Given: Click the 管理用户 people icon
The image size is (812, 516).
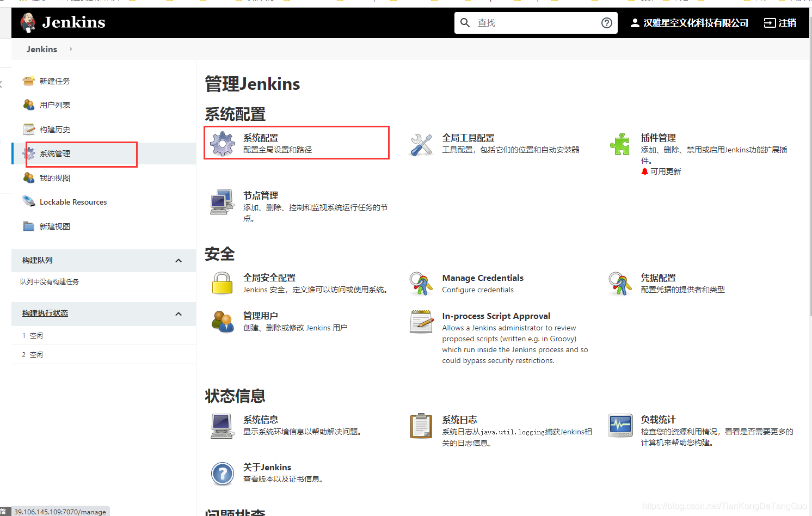Looking at the screenshot, I should coord(222,321).
